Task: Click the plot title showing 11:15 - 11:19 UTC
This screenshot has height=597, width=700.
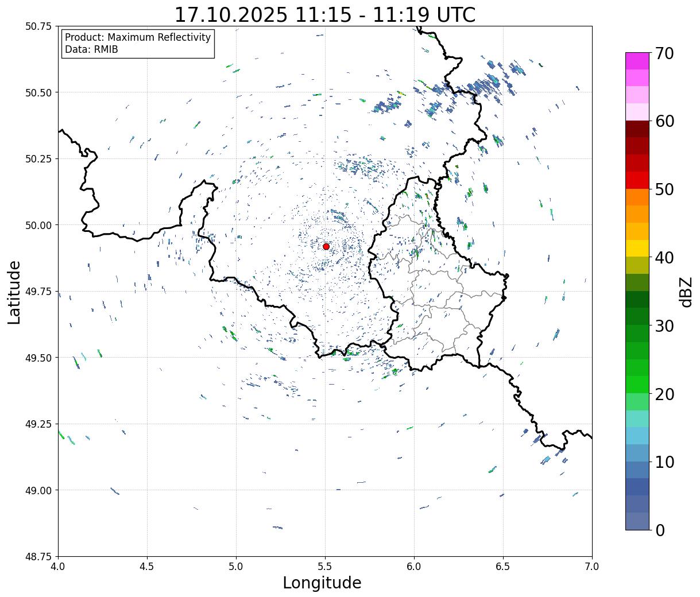Action: (325, 14)
